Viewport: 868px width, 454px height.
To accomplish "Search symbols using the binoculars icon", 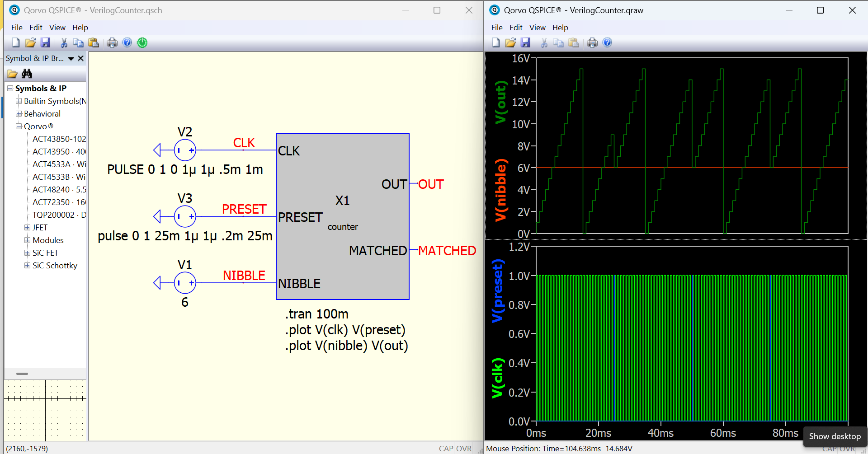I will [27, 73].
